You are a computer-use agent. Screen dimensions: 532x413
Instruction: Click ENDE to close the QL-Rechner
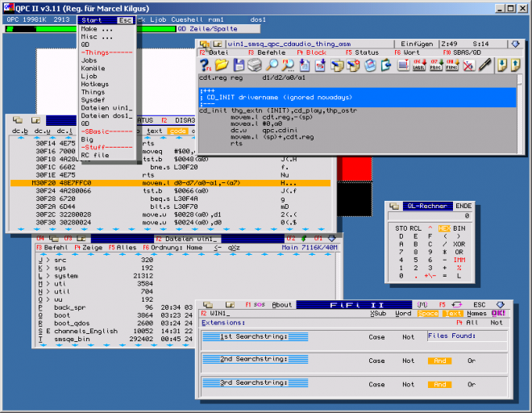point(463,206)
